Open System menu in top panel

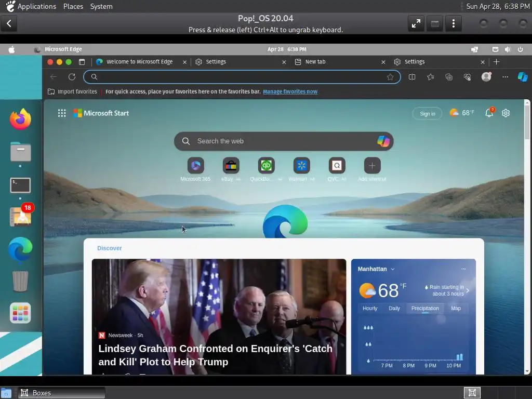coord(101,6)
